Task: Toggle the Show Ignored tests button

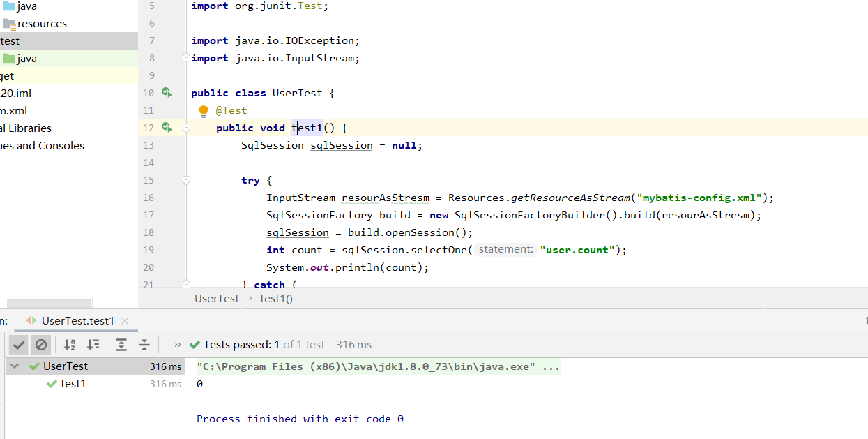Action: click(41, 345)
